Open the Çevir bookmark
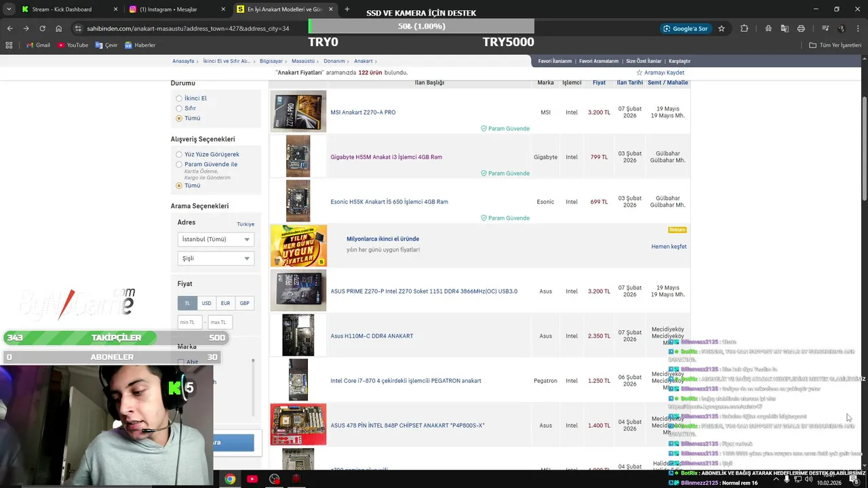This screenshot has height=488, width=868. [x=106, y=45]
